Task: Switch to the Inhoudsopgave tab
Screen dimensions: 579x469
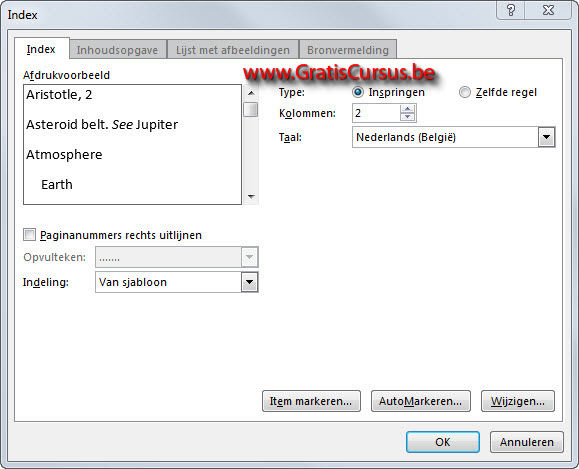Action: coord(117,50)
